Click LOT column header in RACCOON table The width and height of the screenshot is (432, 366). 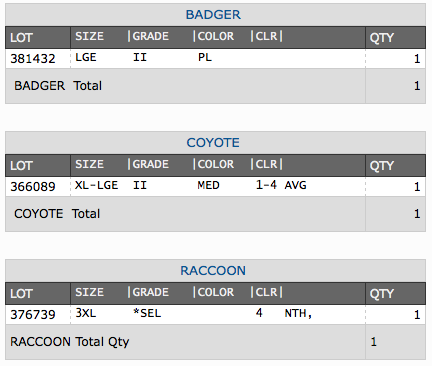click(21, 294)
